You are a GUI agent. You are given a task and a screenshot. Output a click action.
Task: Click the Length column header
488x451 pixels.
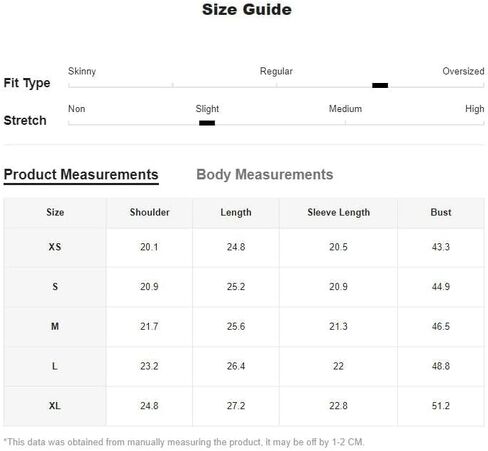(x=236, y=213)
